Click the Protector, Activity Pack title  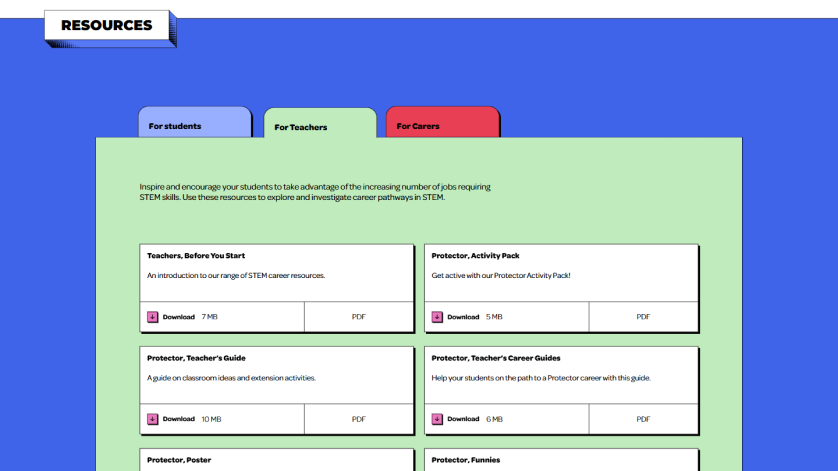coord(475,256)
